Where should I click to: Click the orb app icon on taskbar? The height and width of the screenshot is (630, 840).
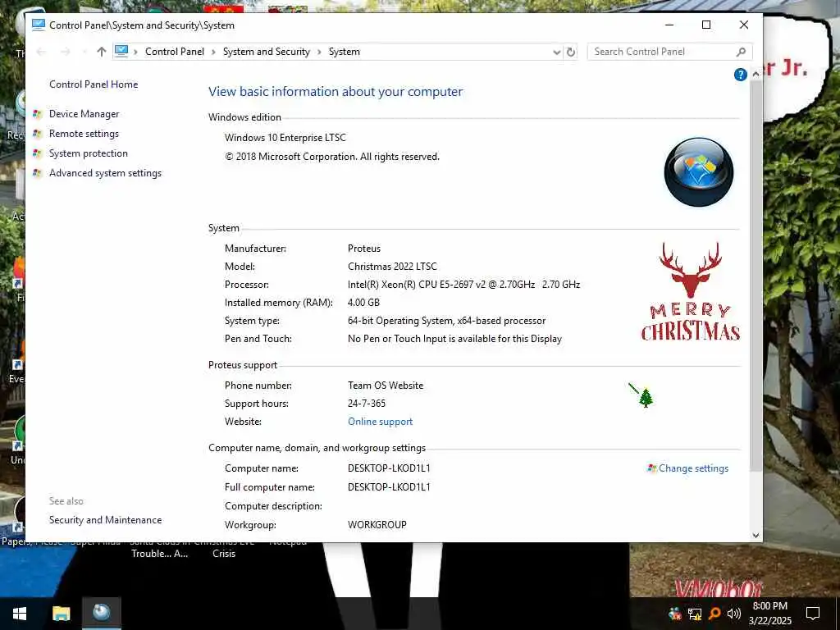point(101,612)
